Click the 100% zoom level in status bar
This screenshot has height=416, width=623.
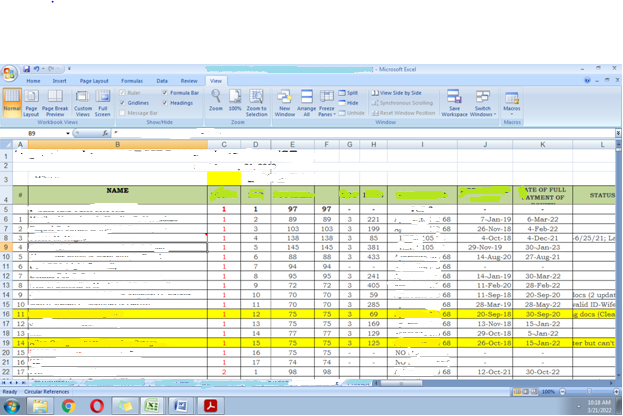[548, 392]
